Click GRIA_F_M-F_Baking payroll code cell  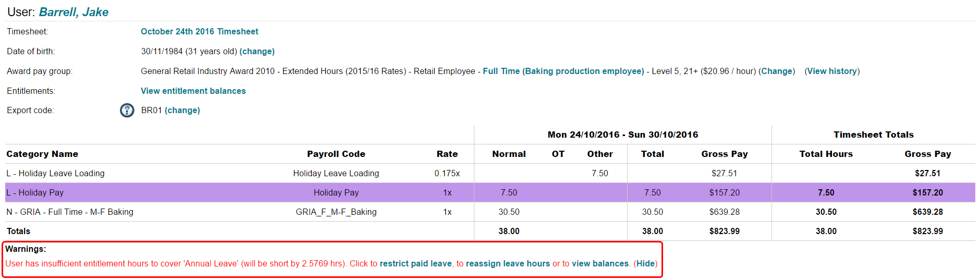click(336, 212)
